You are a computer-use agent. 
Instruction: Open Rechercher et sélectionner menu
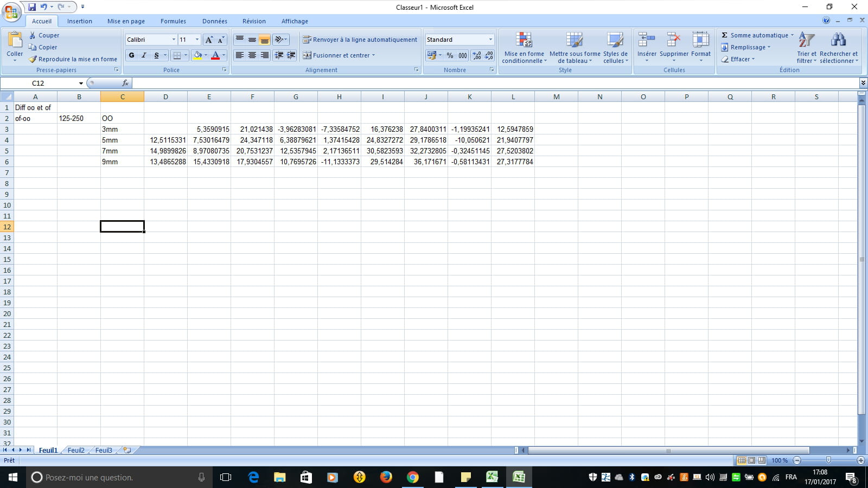click(839, 48)
